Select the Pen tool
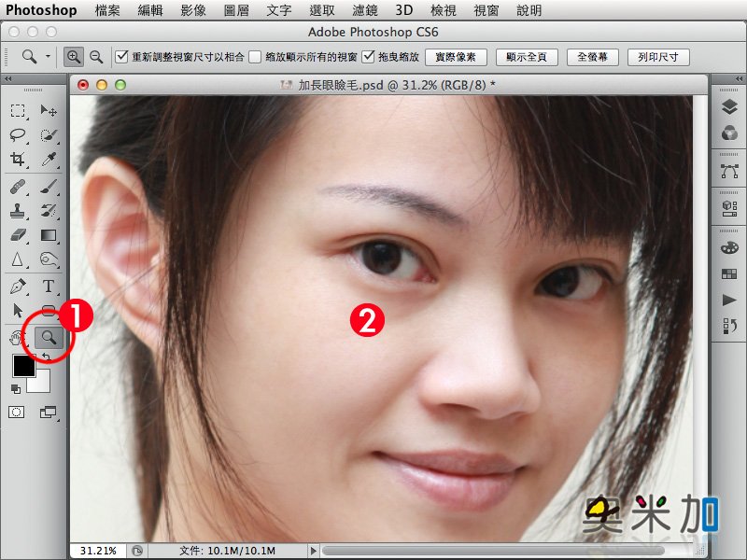 pos(18,287)
